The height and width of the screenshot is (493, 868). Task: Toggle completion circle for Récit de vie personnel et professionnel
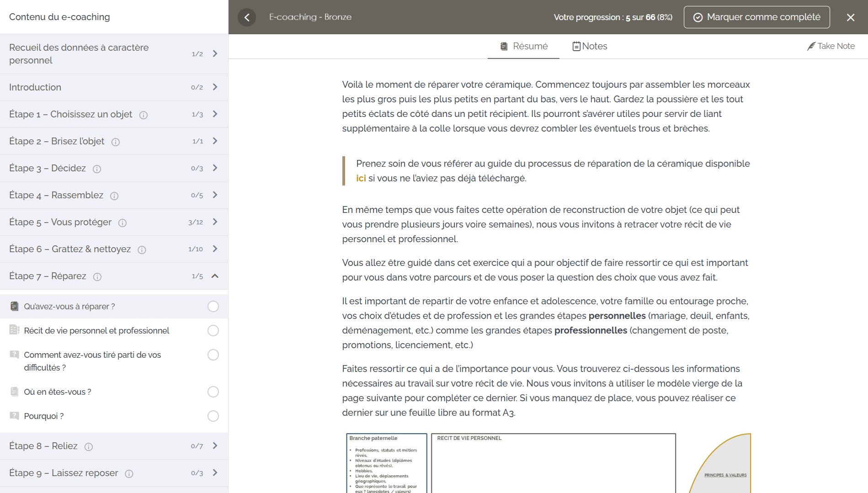pos(213,331)
